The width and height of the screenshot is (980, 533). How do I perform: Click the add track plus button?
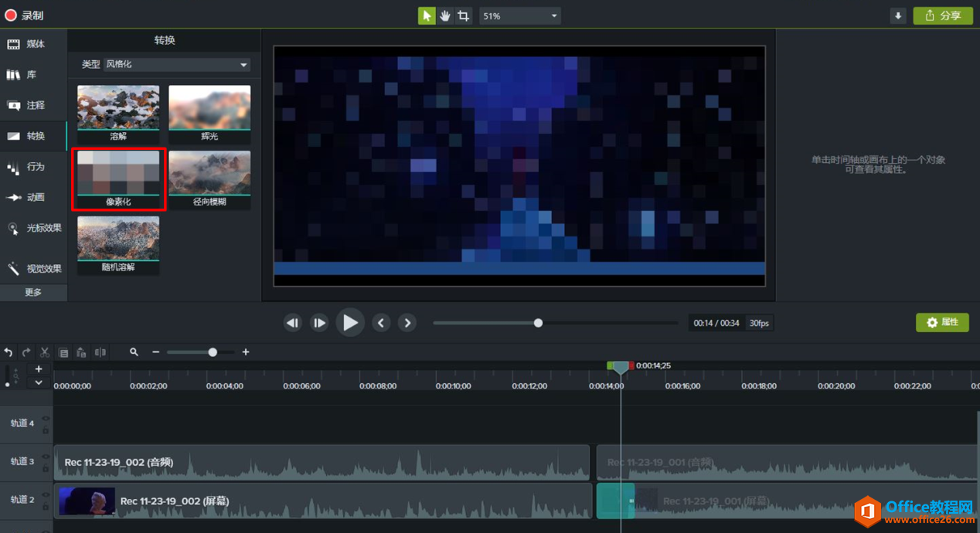click(x=39, y=369)
